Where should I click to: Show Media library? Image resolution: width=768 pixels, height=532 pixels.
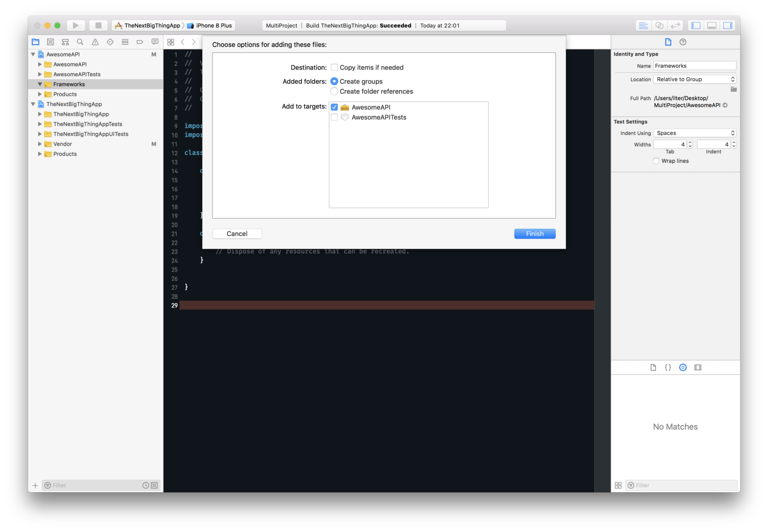click(698, 367)
